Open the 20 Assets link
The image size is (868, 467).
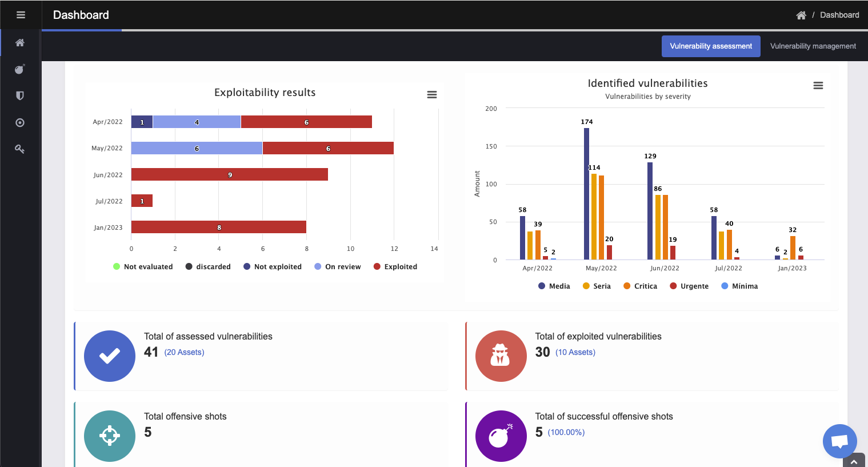click(x=184, y=353)
